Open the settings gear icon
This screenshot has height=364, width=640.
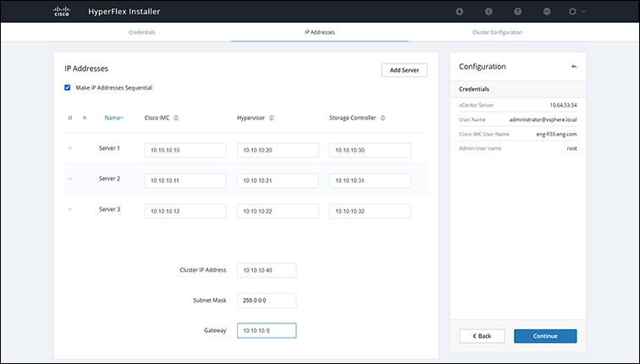pos(572,11)
